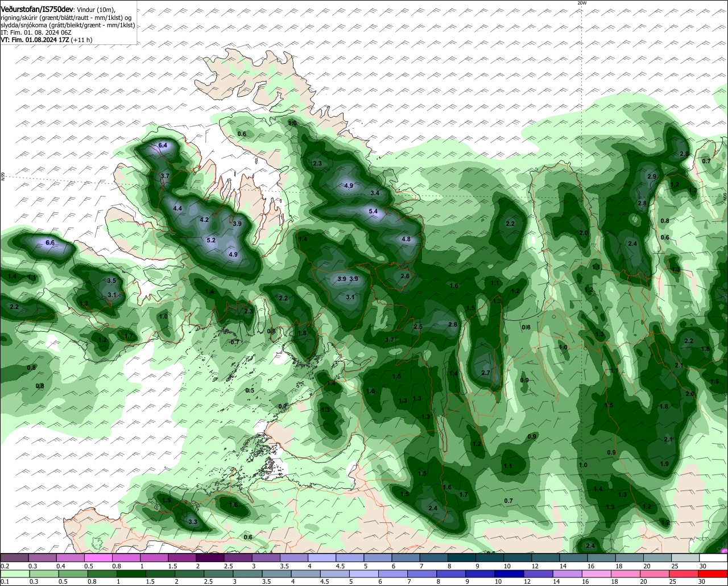The image size is (728, 586).
Task: Click the 5.4 precipitation value
Action: [374, 212]
